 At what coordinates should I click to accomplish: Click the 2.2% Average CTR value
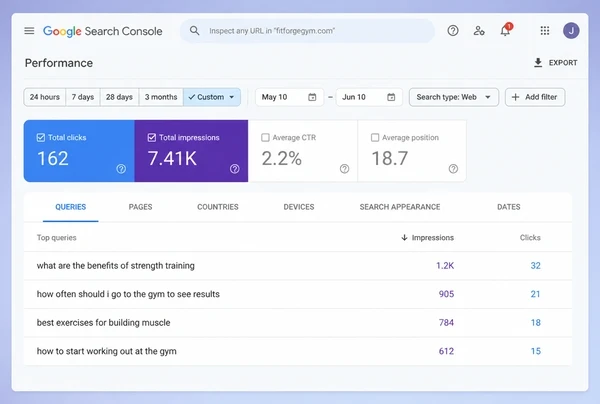coord(282,158)
